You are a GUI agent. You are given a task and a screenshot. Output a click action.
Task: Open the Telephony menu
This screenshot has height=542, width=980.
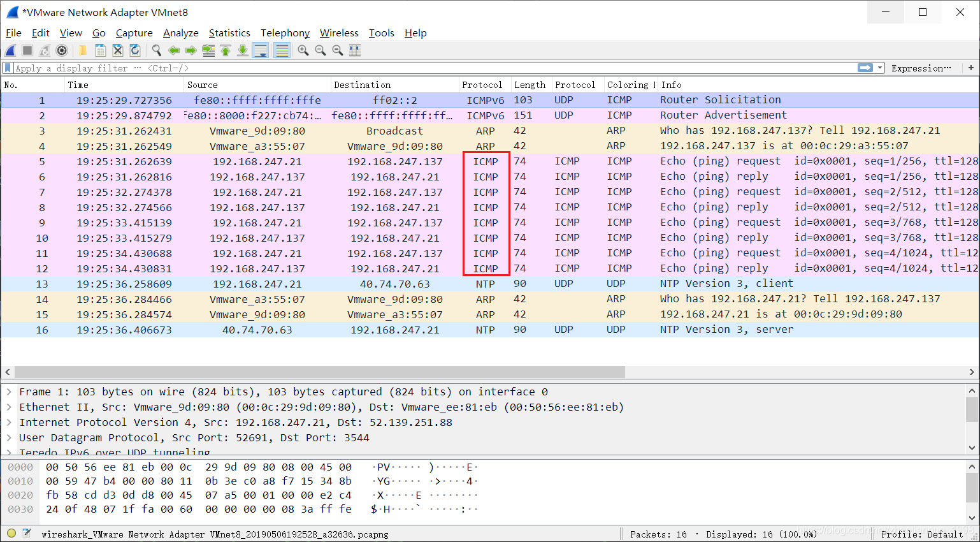pos(285,33)
